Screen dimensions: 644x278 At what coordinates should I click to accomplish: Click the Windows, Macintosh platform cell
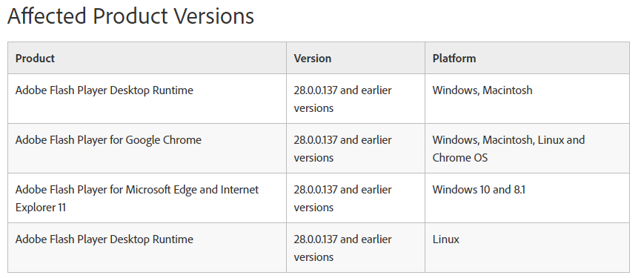coord(527,99)
